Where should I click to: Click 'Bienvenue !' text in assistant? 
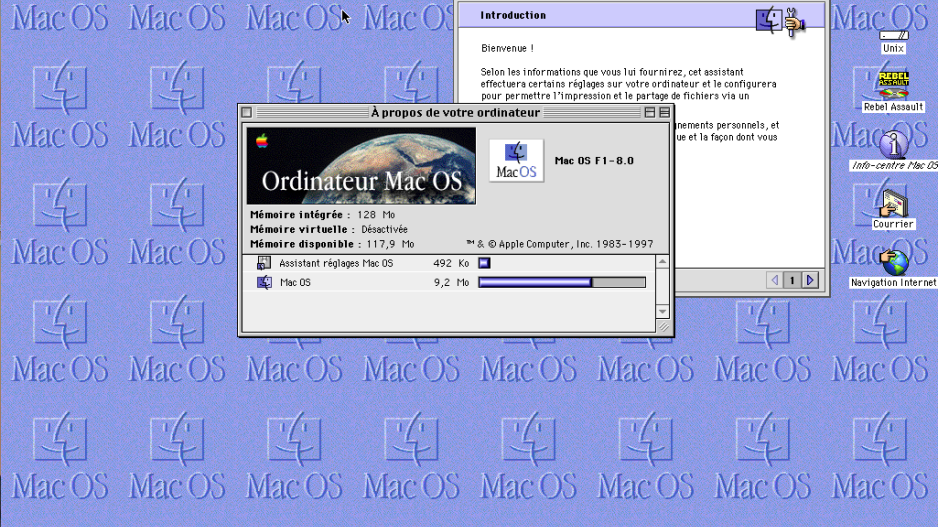coord(507,48)
